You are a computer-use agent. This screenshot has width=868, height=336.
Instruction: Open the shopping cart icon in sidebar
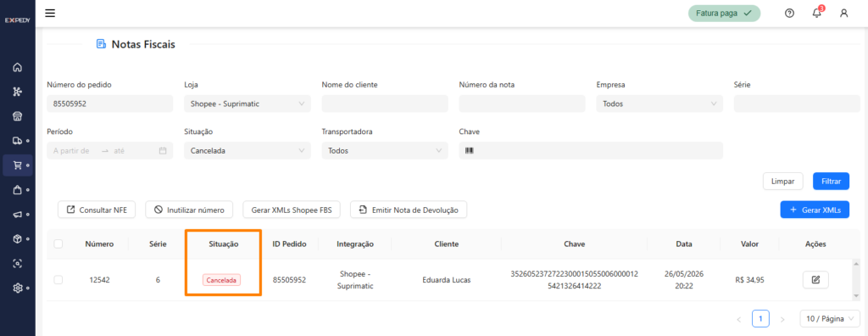pos(17,165)
